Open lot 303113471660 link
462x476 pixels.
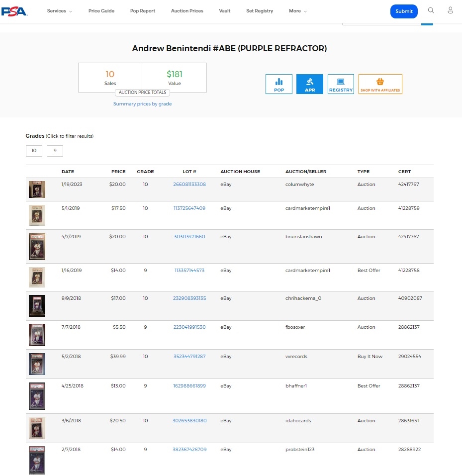(189, 236)
